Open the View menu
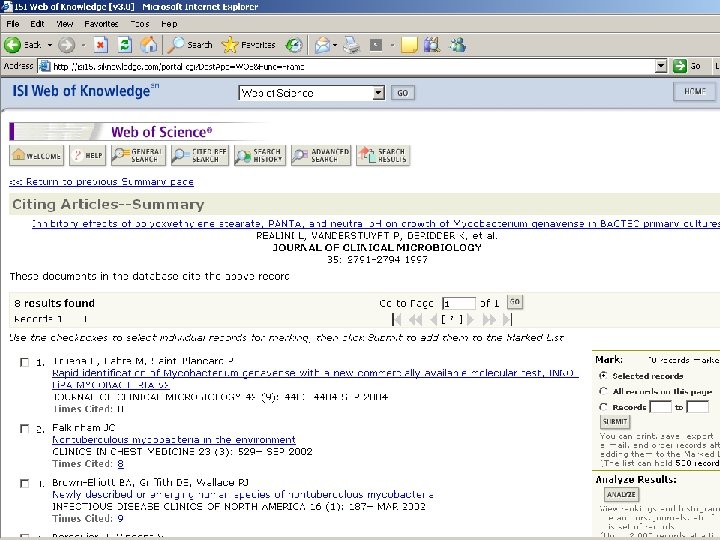 (65, 23)
